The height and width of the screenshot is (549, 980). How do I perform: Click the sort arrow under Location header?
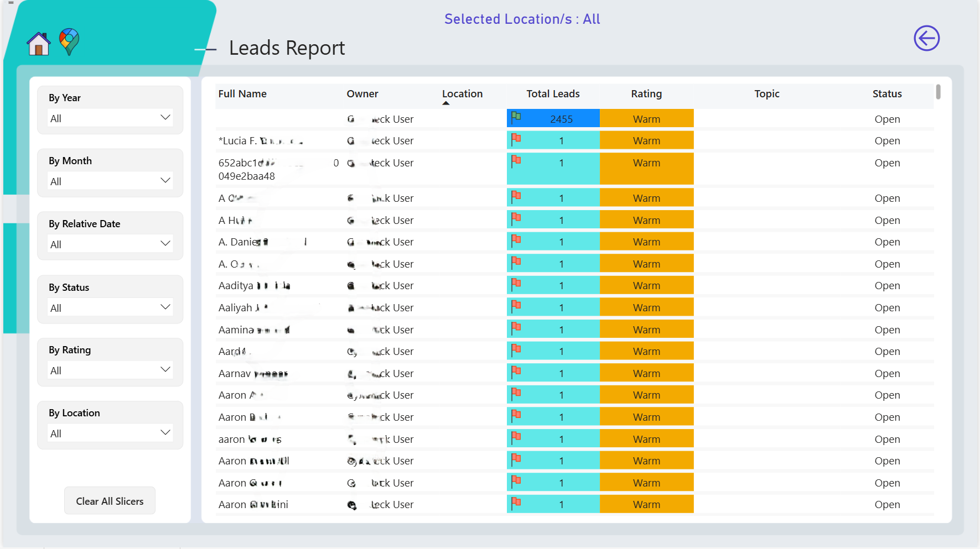click(x=446, y=103)
